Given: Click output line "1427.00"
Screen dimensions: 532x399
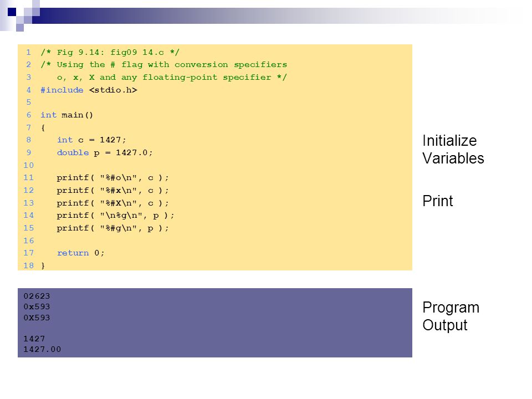Looking at the screenshot, I should click(x=42, y=350).
